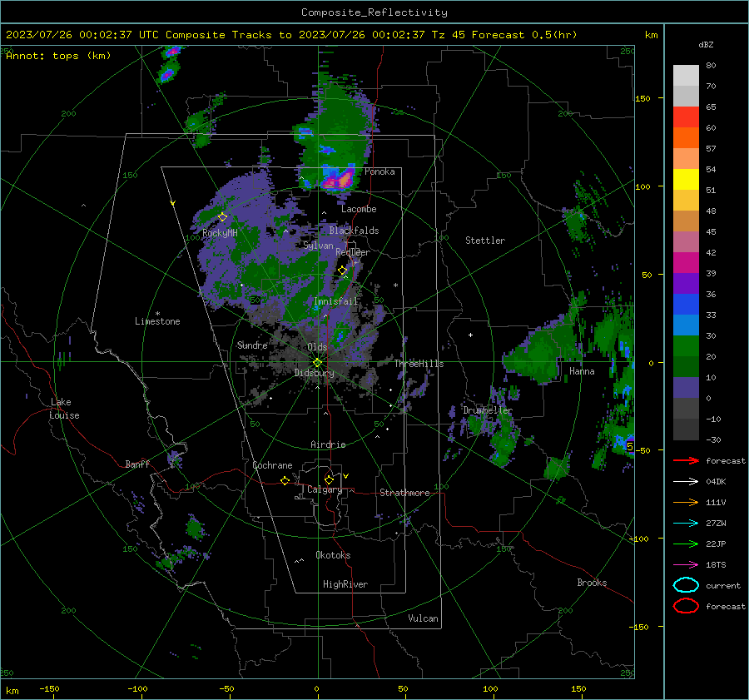Click the bright green swatch between 30 and 20
749x700 pixels.
tap(686, 346)
